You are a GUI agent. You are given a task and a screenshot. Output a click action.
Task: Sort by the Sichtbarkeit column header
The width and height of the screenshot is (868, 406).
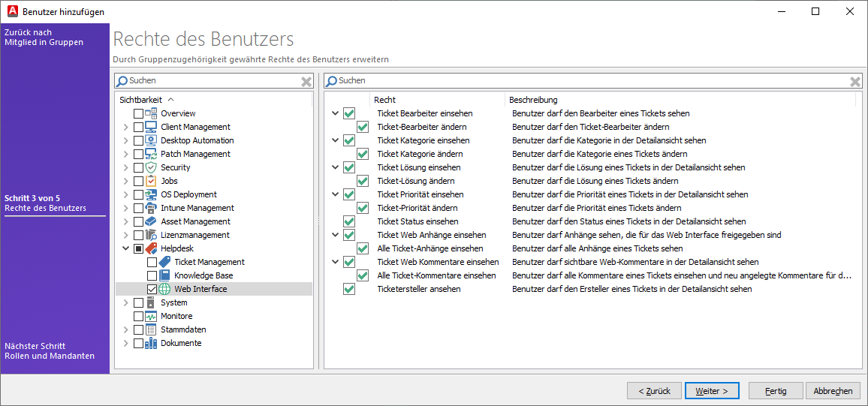(x=140, y=100)
